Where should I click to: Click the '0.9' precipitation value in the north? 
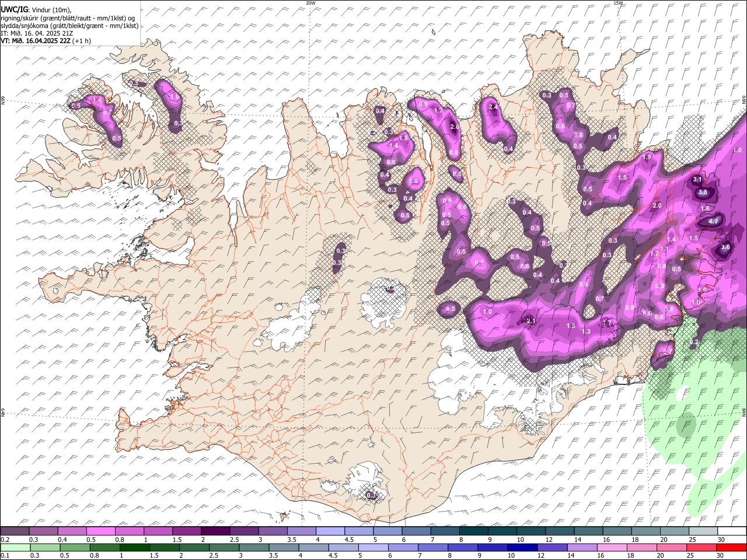pos(424,104)
